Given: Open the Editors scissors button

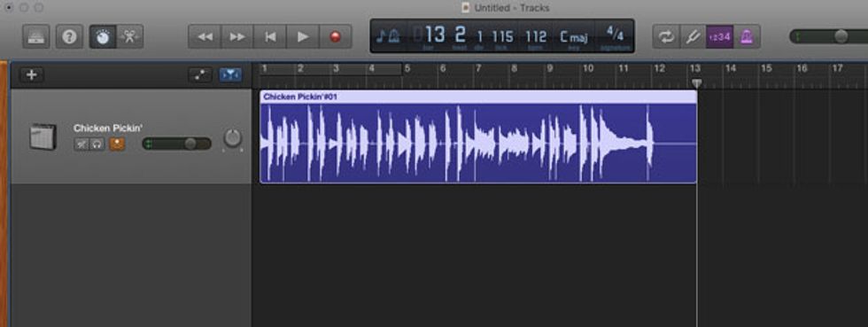Looking at the screenshot, I should click(x=130, y=36).
